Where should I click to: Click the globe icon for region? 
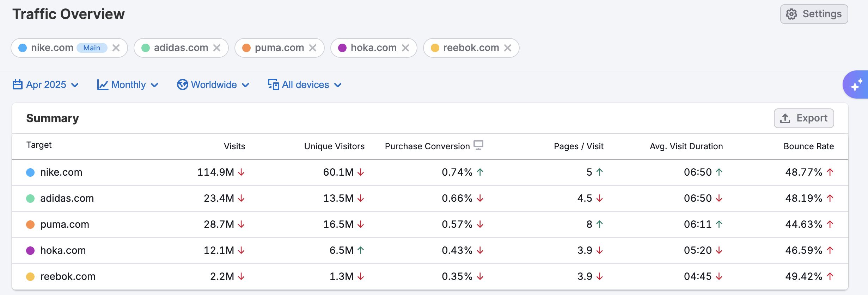(182, 85)
